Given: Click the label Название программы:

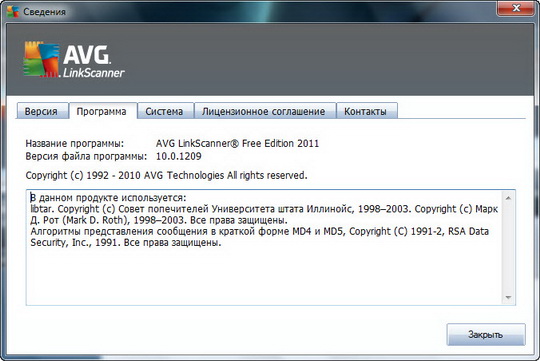Looking at the screenshot, I should (75, 143).
